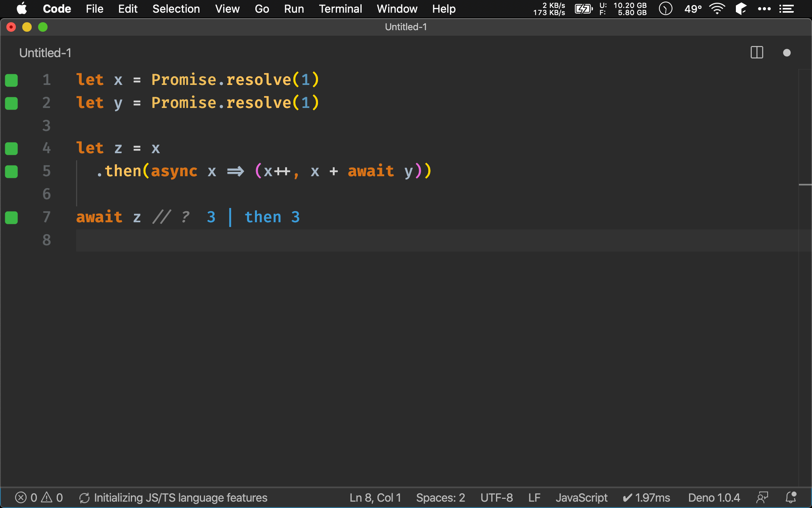Click green coverage marker on line 7

[x=11, y=217]
